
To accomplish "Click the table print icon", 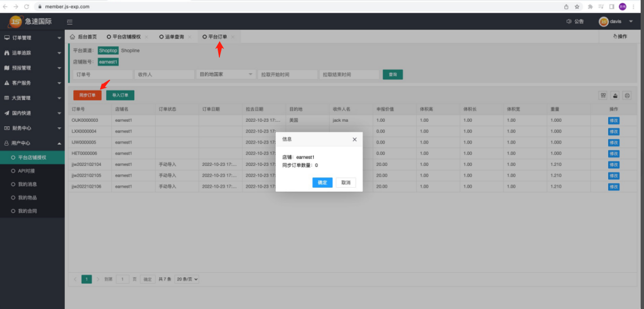I will click(627, 96).
